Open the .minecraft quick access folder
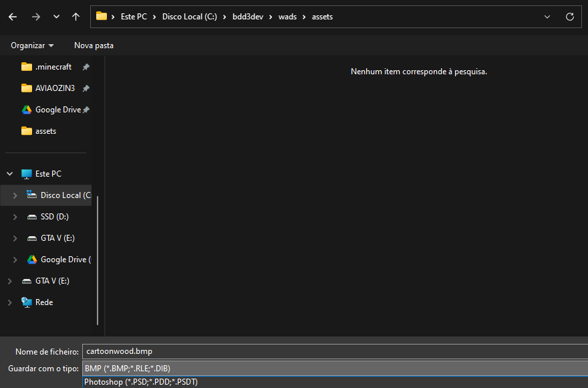Image resolution: width=588 pixels, height=388 pixels. (53, 67)
